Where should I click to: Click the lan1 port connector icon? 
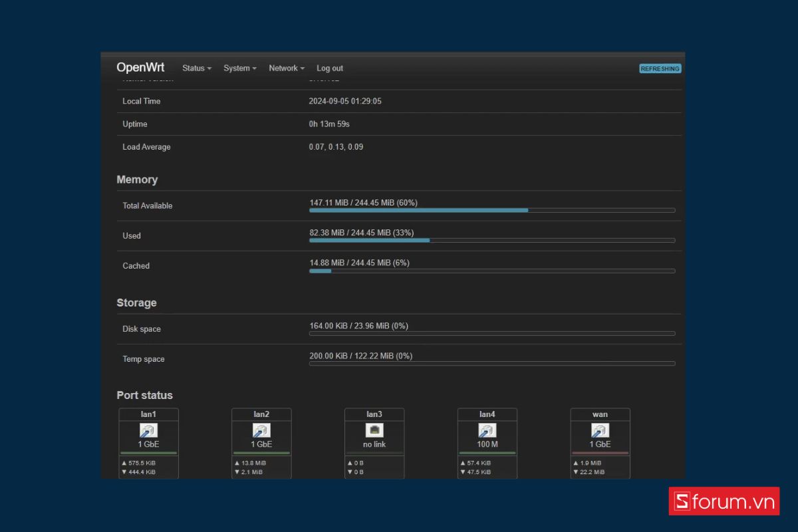click(149, 431)
